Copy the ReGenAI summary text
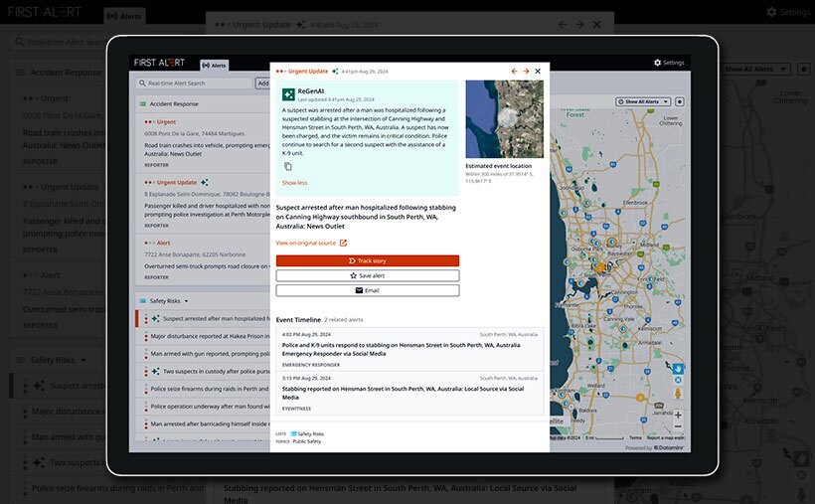Screen dimensions: 815x504 [288, 166]
